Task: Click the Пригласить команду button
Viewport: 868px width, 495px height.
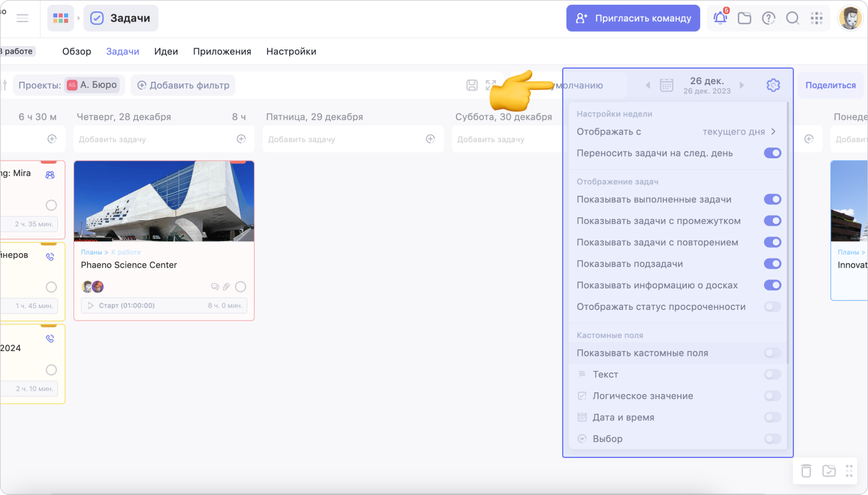Action: tap(633, 19)
